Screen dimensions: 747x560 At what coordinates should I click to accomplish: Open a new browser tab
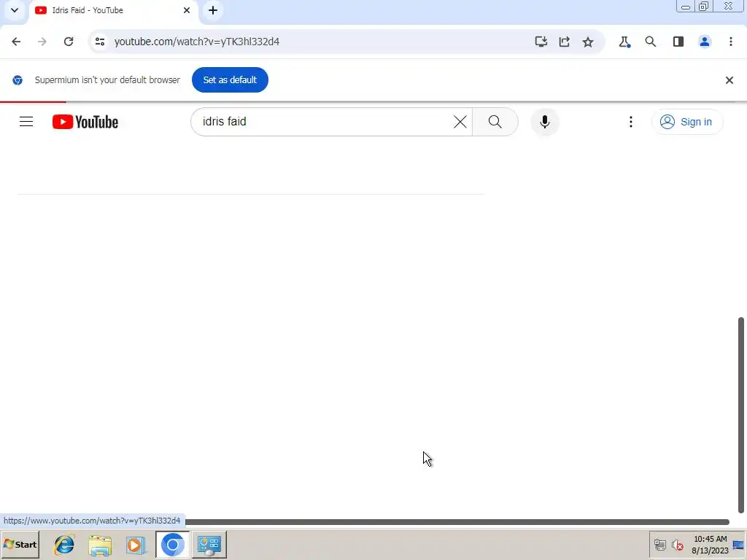point(213,10)
